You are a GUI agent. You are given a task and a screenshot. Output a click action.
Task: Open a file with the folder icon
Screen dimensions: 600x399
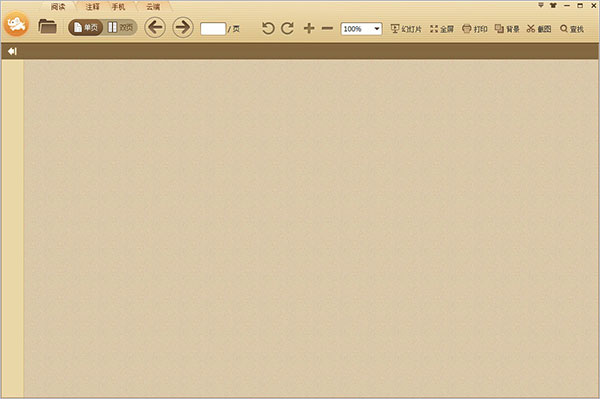tap(47, 27)
